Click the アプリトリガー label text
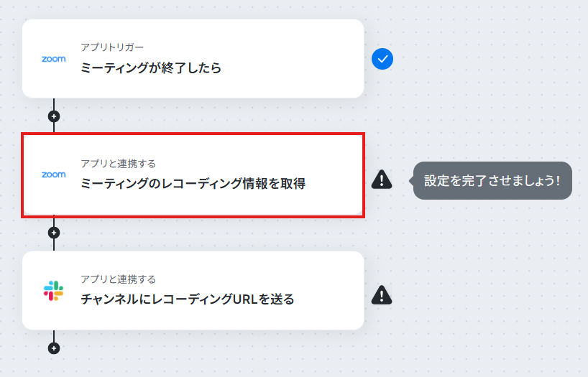Image resolution: width=588 pixels, height=377 pixels. 112,47
